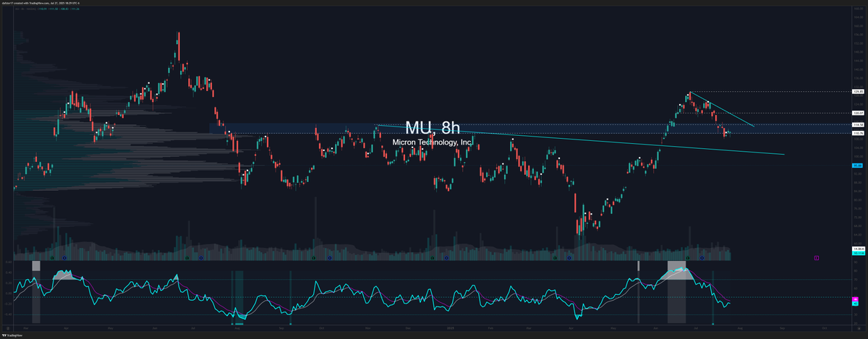Click the peak candle near 129.85
868x339 pixels.
coord(690,96)
